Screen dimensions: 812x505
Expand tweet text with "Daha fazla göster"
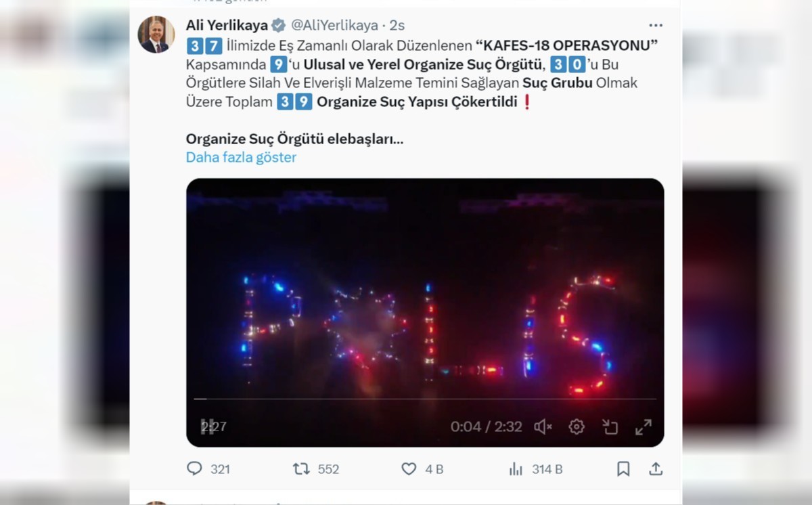click(241, 157)
